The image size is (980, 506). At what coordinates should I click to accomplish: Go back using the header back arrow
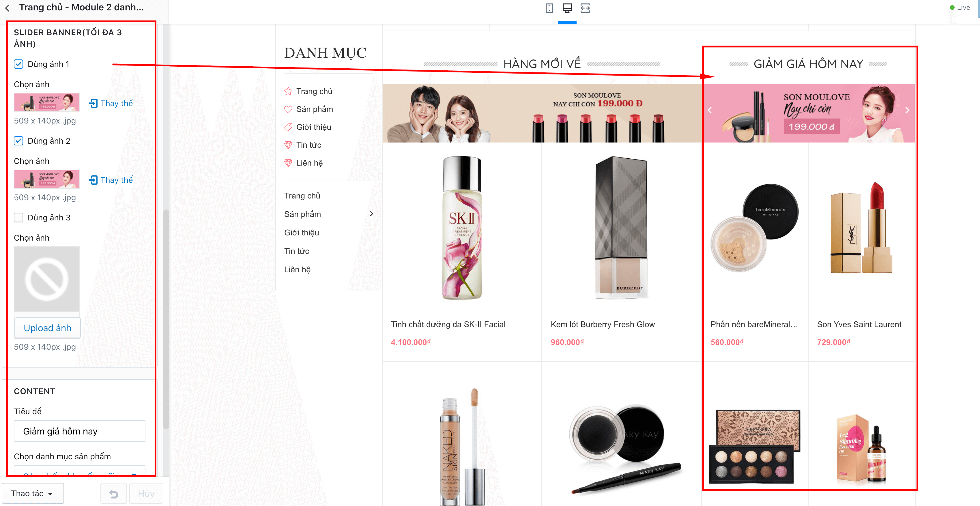pos(8,8)
